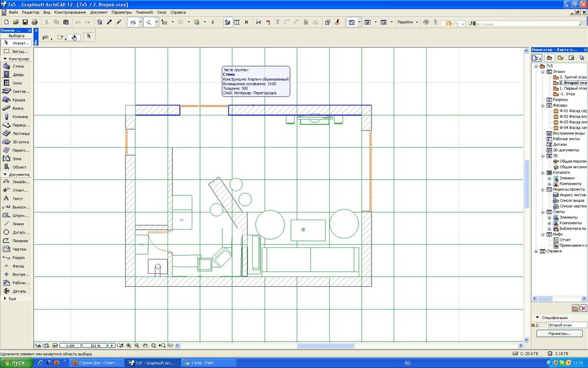Image resolution: width=588 pixels, height=368 pixels.
Task: Click the 1:100 scale button
Action: tap(70, 346)
